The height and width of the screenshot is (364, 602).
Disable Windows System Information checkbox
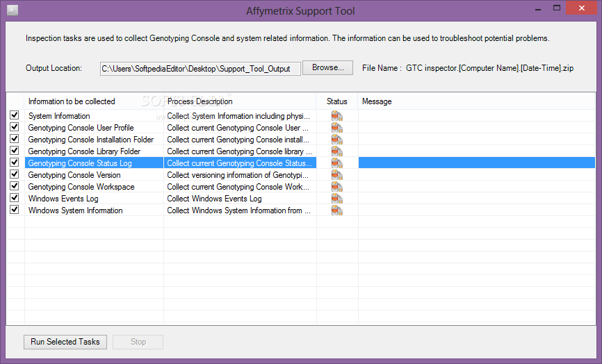tap(15, 210)
